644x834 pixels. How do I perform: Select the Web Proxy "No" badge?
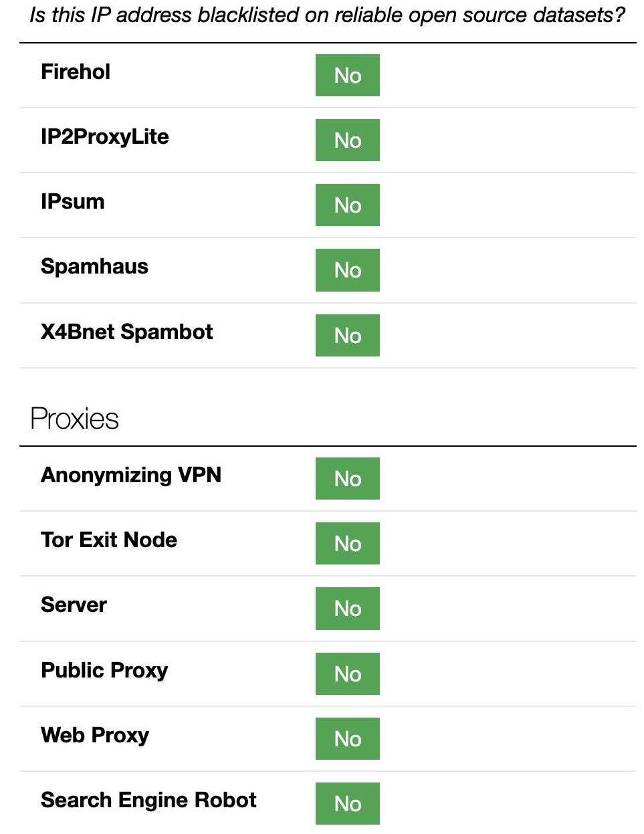347,738
